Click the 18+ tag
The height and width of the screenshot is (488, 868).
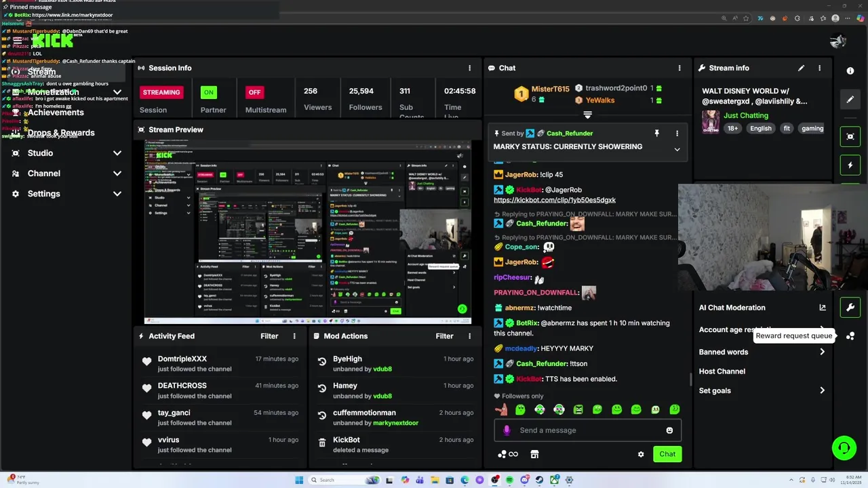(732, 128)
